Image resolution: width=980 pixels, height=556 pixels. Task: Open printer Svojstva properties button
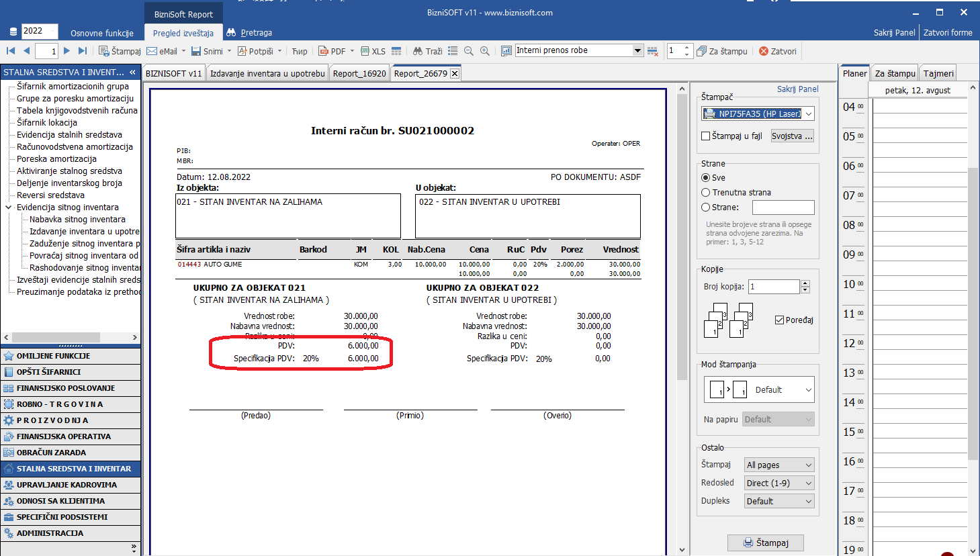tap(792, 136)
